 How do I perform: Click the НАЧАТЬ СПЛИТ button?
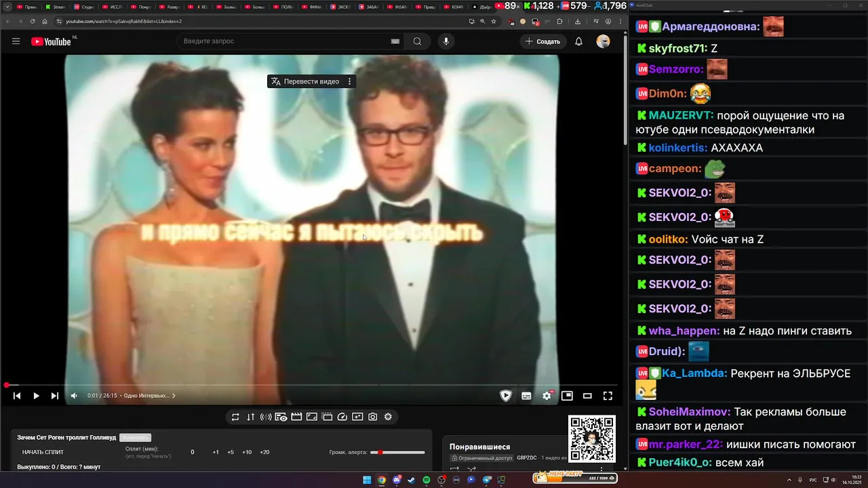[43, 452]
